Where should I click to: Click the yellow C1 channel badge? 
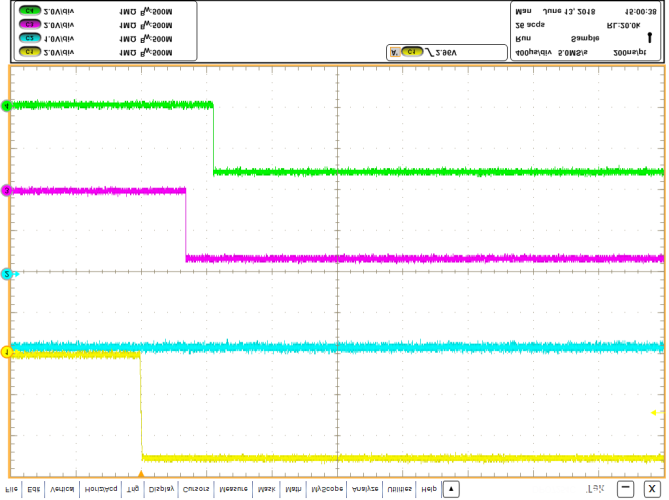tap(29, 51)
